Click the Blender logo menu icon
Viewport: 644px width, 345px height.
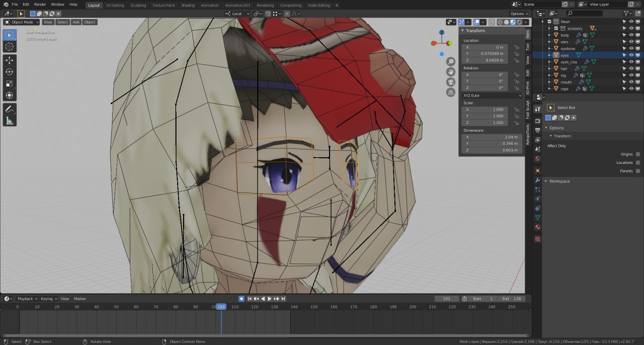tap(6, 5)
